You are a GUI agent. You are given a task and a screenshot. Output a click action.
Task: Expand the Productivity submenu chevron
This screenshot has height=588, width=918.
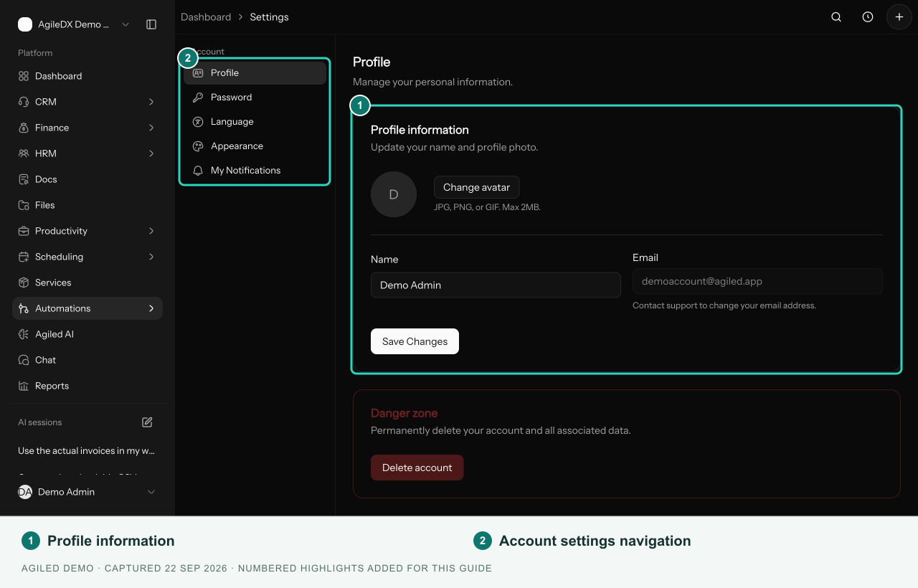(x=151, y=231)
